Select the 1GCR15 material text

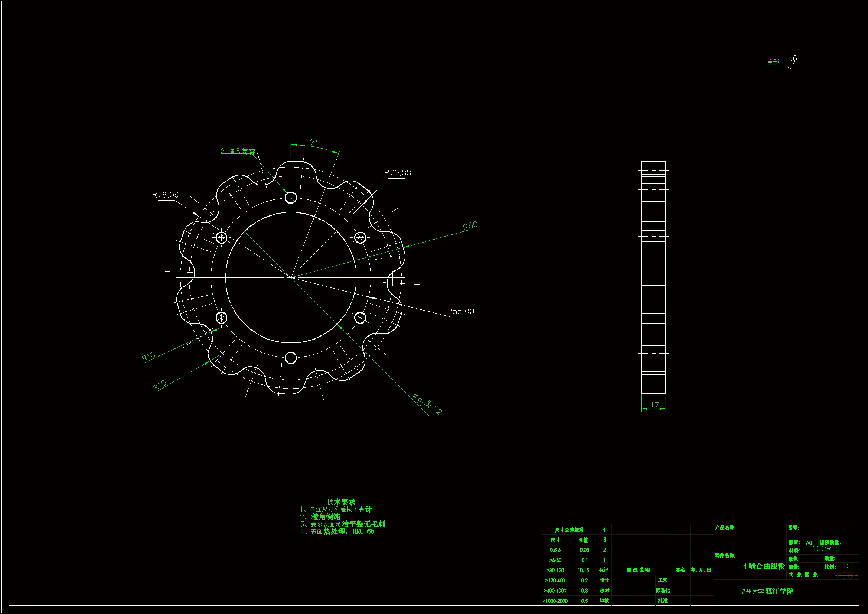[x=826, y=549]
